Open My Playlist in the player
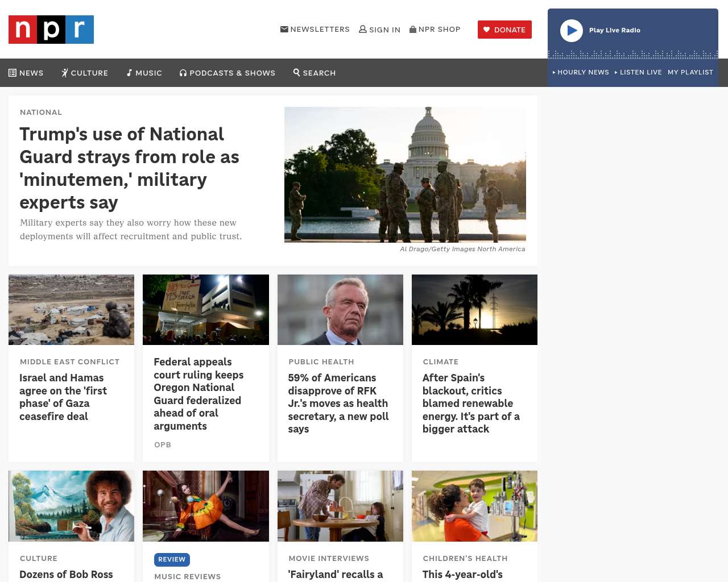The image size is (728, 582). (x=690, y=72)
